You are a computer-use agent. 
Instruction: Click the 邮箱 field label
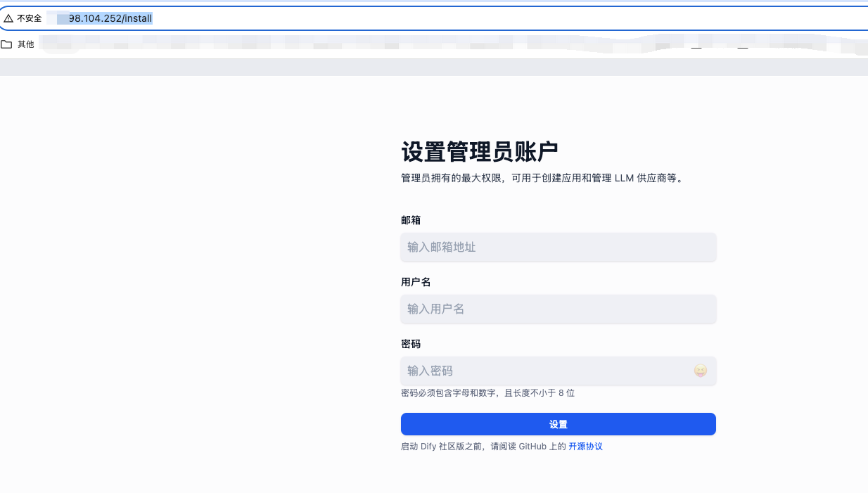411,220
